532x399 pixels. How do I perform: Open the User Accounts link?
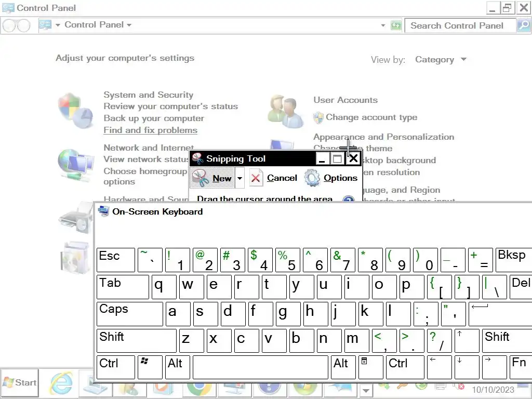point(345,100)
